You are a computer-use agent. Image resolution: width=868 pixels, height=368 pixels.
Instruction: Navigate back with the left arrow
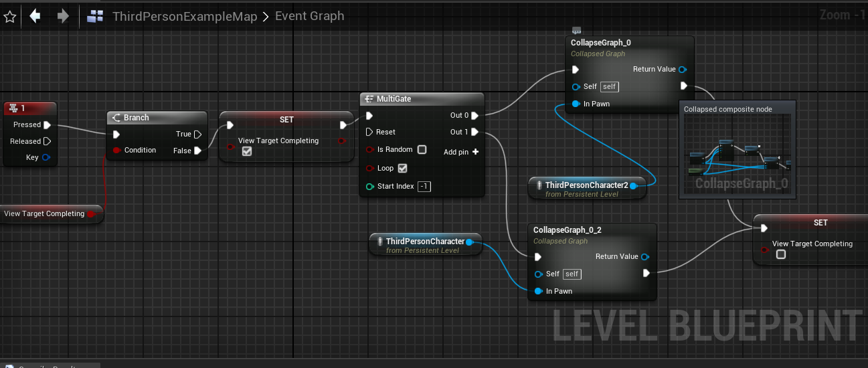coord(35,16)
